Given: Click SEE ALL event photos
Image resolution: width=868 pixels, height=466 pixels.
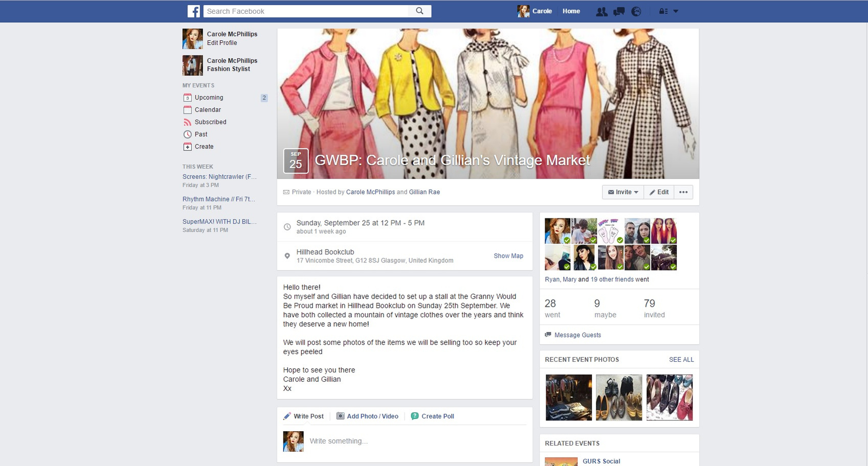Looking at the screenshot, I should [x=681, y=360].
